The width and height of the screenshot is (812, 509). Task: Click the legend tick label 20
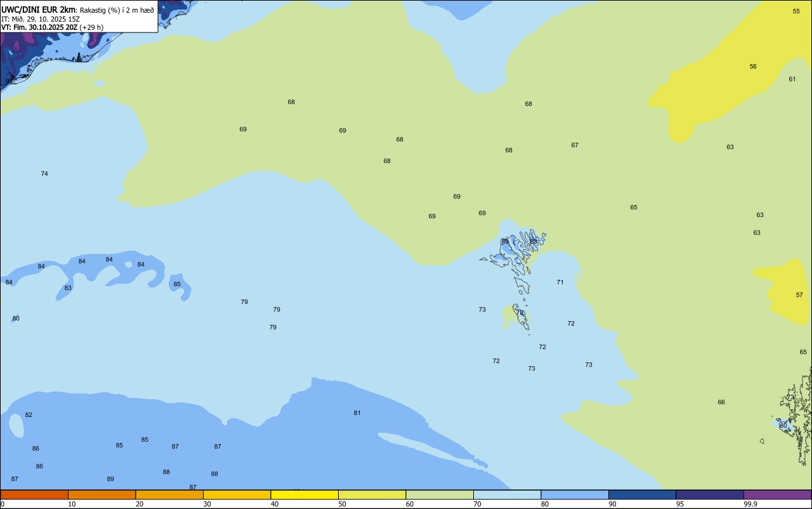(x=140, y=504)
